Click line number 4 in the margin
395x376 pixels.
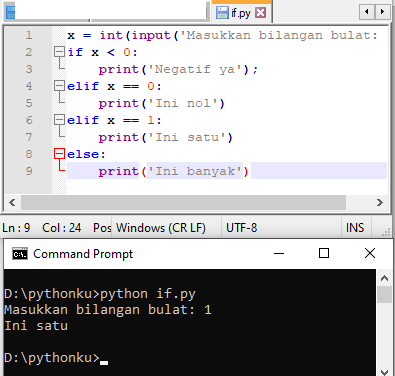29,86
